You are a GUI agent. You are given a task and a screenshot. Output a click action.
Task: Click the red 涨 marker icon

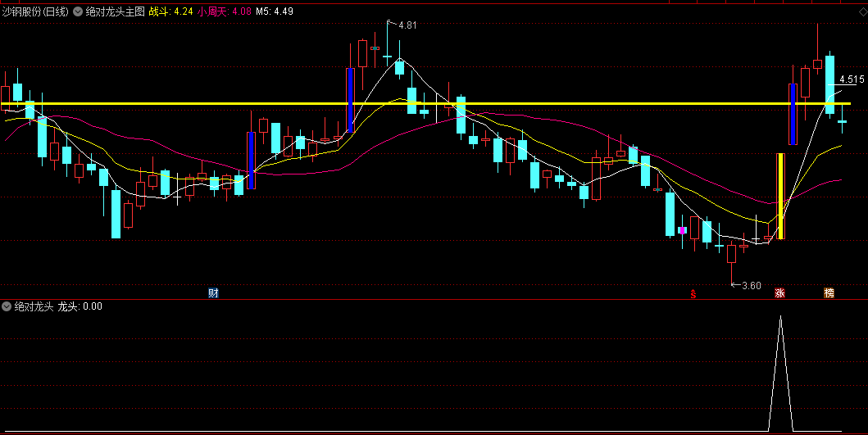[779, 292]
